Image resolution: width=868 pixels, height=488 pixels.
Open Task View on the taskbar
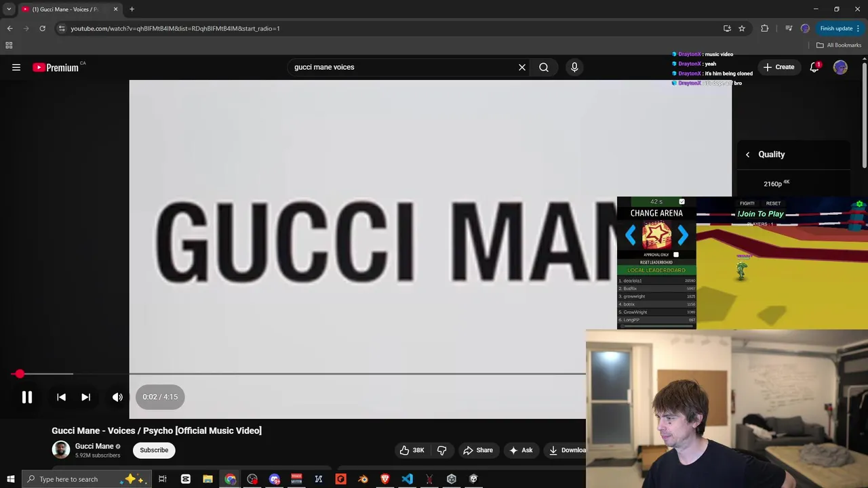click(163, 479)
